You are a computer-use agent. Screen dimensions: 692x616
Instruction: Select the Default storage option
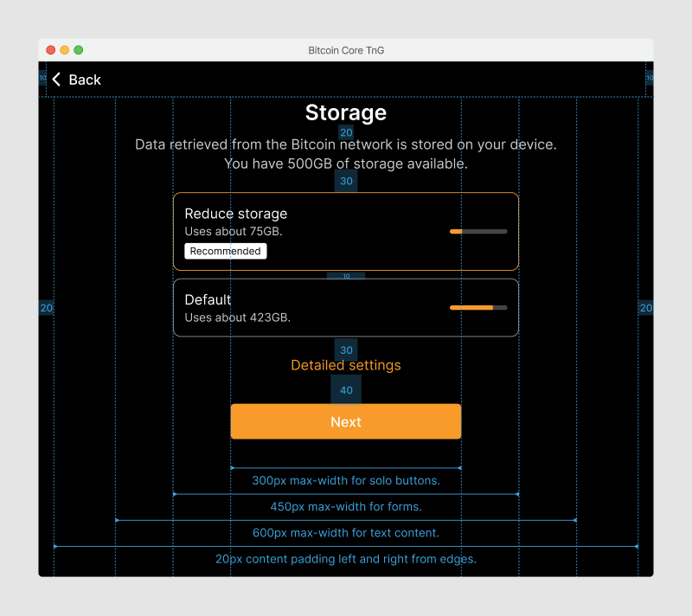tap(346, 307)
